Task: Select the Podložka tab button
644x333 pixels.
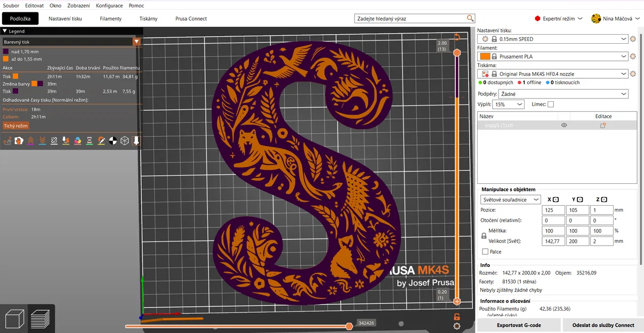Action: (20, 19)
